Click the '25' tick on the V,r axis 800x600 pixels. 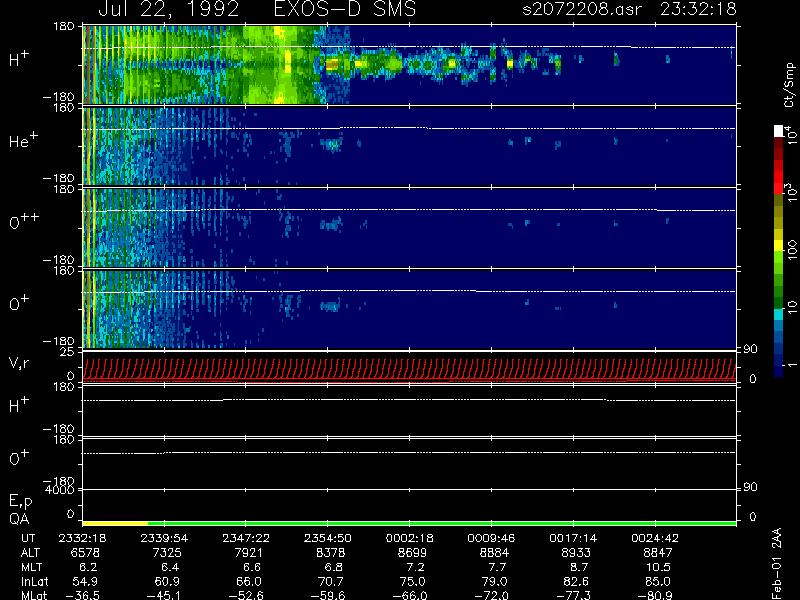click(67, 352)
